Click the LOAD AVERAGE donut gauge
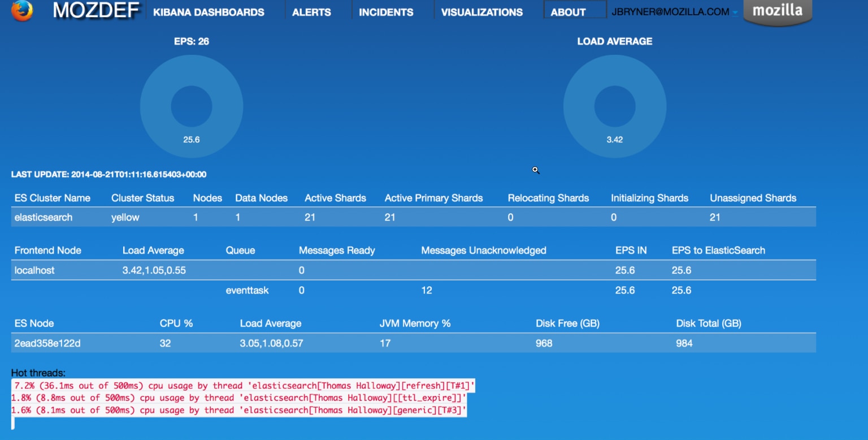Viewport: 868px width, 440px height. click(615, 106)
